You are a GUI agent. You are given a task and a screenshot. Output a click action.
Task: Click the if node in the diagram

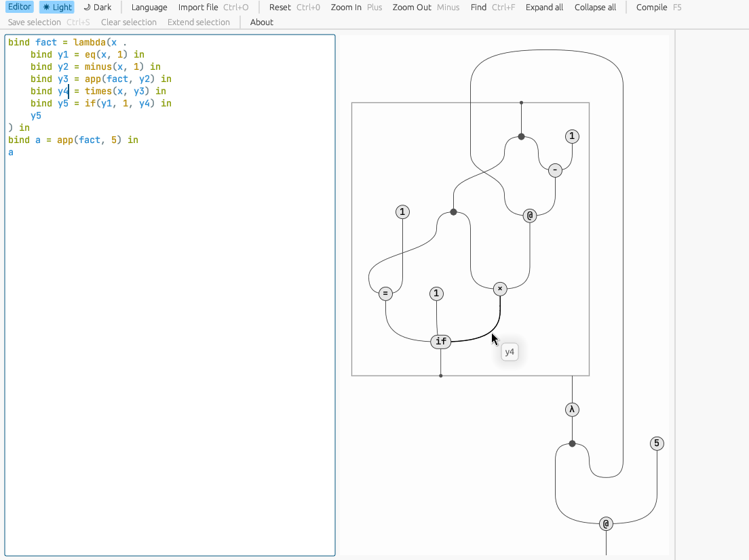(441, 341)
